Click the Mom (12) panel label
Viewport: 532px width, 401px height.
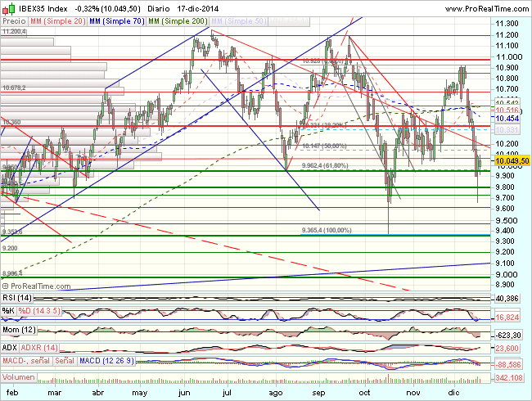point(20,330)
